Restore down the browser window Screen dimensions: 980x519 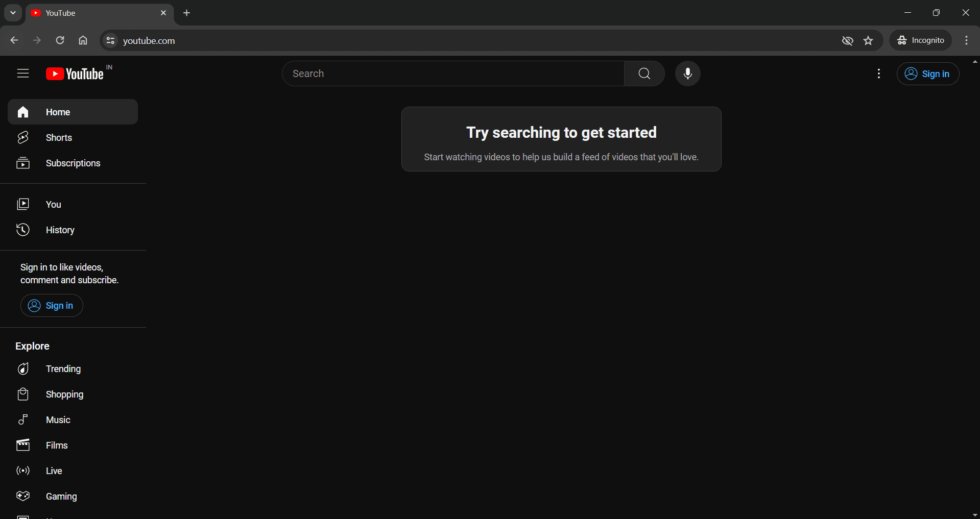click(x=936, y=13)
